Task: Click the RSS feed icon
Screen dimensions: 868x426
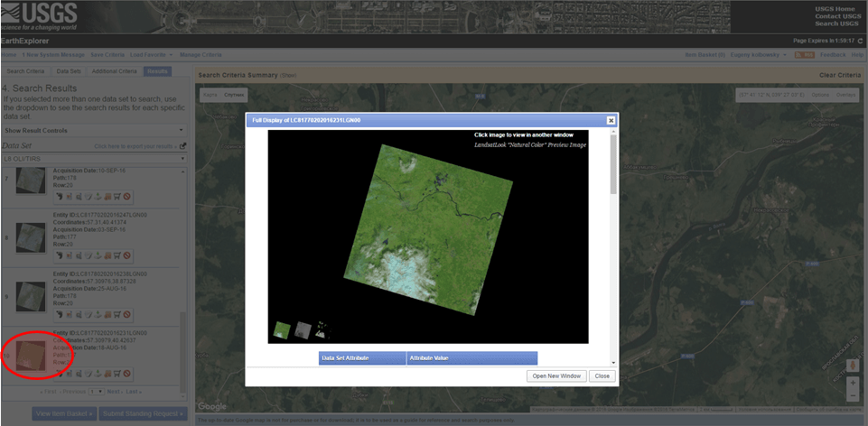Action: tap(801, 55)
